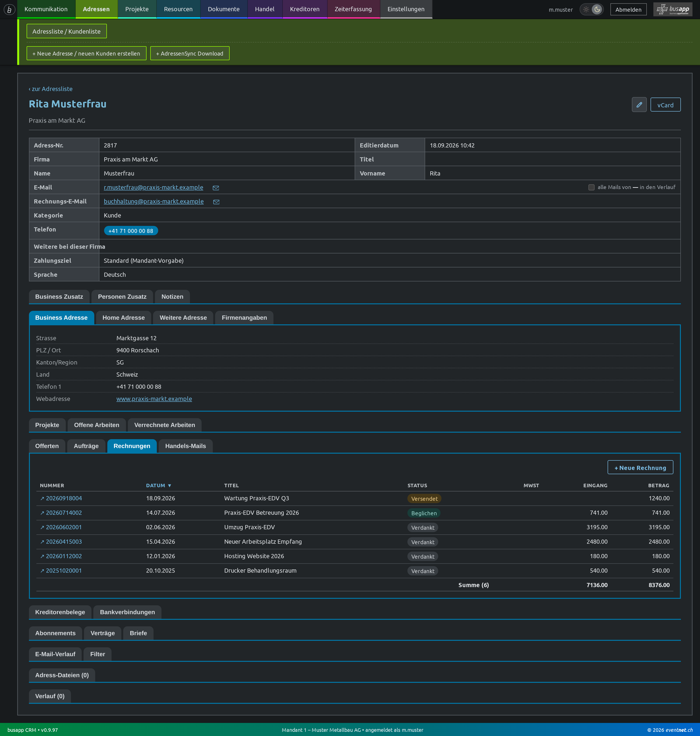Open the Einstellungen menu
The height and width of the screenshot is (736, 700).
pyautogui.click(x=406, y=9)
